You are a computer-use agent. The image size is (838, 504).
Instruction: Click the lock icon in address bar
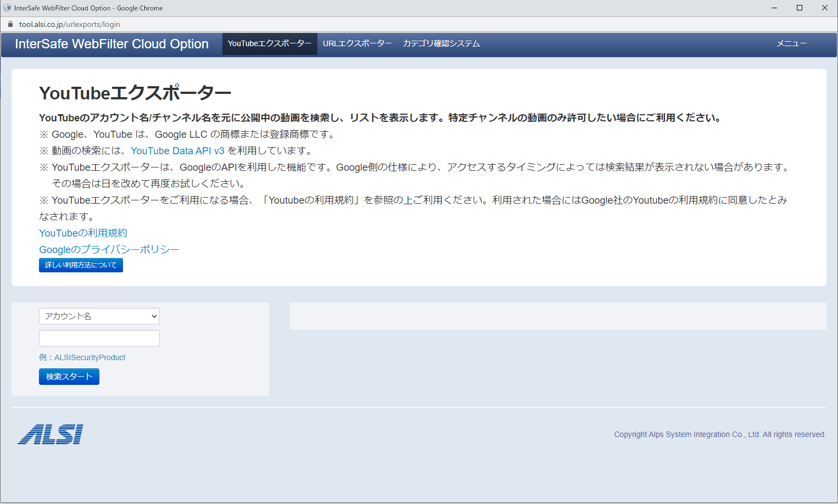[x=10, y=24]
